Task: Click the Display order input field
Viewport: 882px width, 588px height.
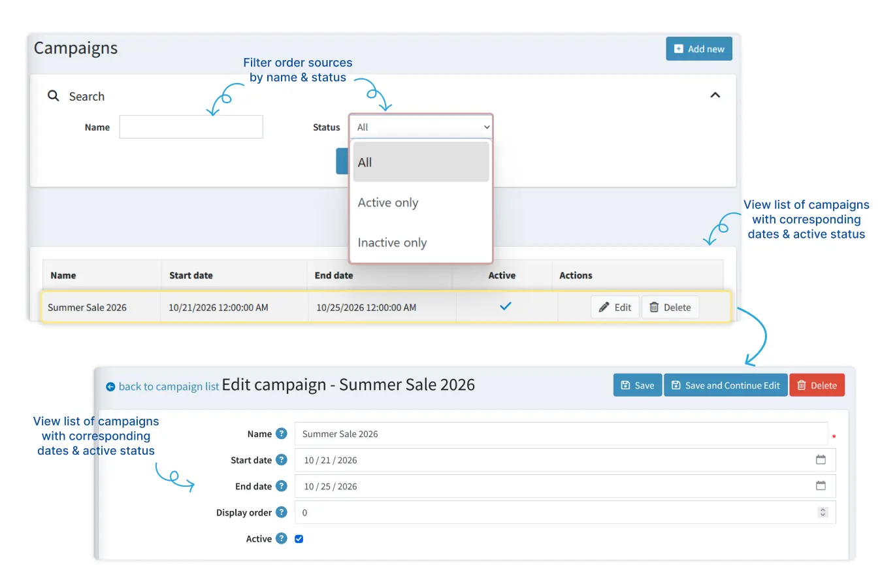Action: coord(565,512)
